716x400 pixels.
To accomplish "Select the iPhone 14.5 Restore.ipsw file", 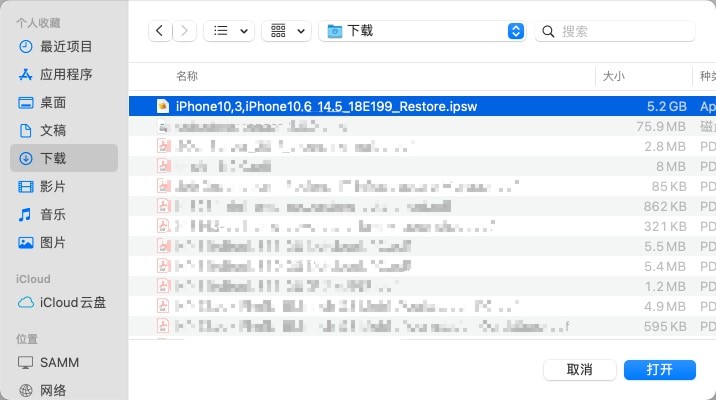I will [x=422, y=106].
